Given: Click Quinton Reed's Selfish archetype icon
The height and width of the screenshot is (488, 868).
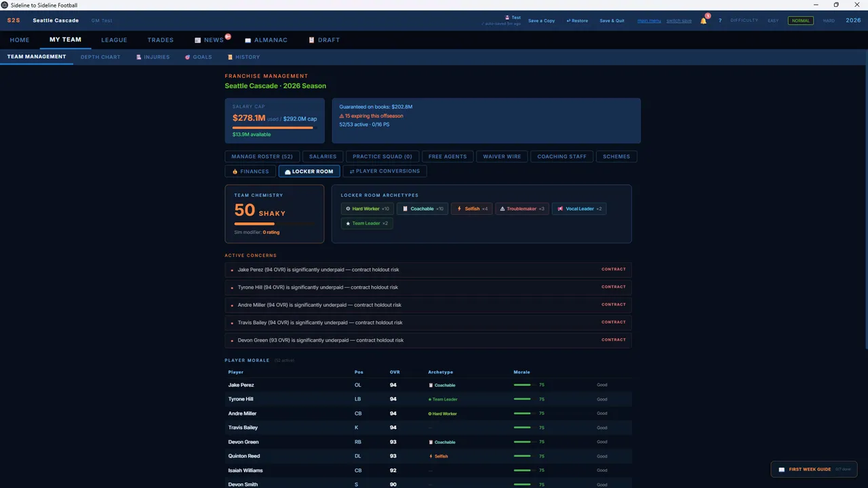Looking at the screenshot, I should (431, 456).
